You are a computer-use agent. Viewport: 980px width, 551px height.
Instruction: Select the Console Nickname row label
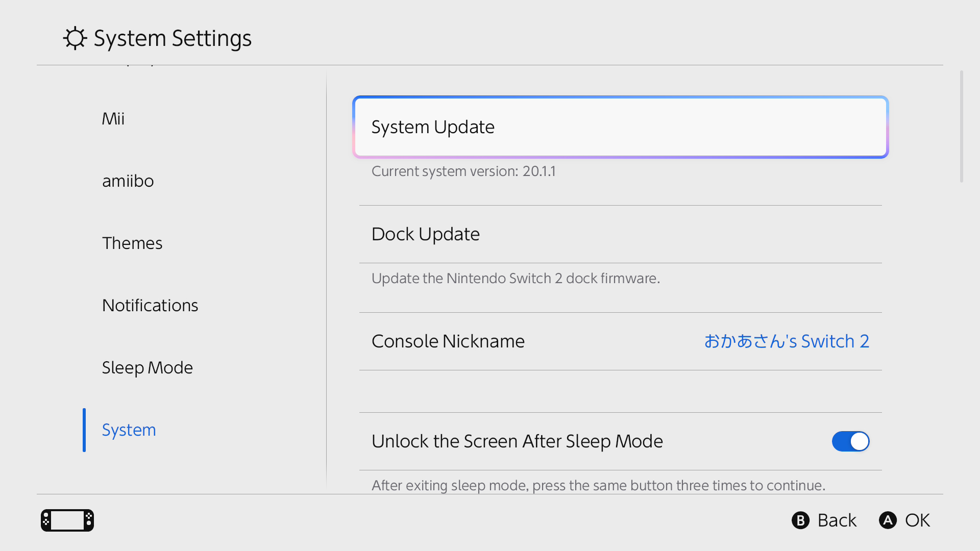pyautogui.click(x=448, y=341)
